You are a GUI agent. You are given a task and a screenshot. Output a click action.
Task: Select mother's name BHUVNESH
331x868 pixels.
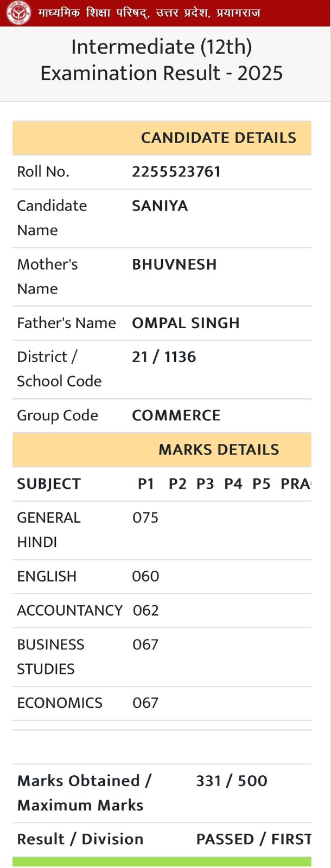pos(174,265)
